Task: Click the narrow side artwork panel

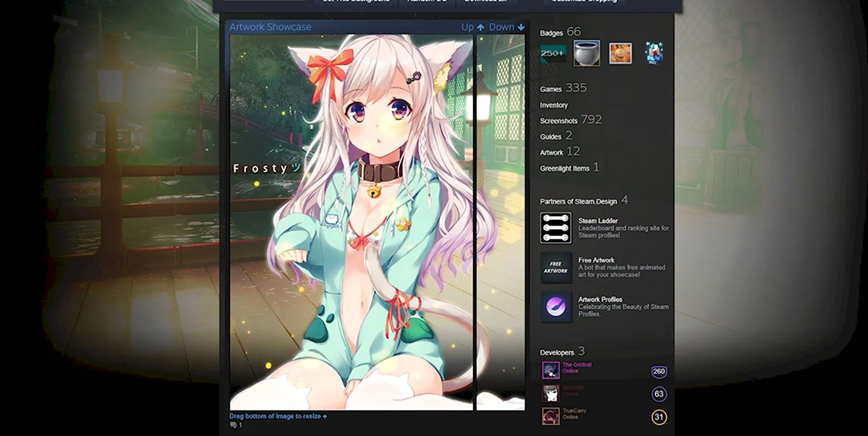Action: click(x=501, y=222)
